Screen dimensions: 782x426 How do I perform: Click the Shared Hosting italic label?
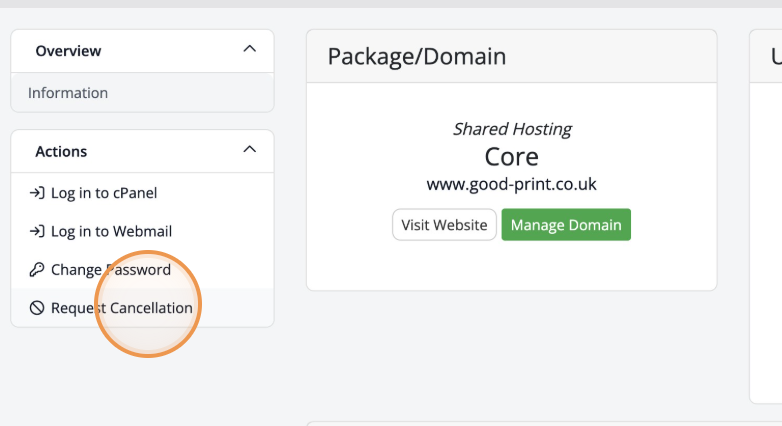point(511,129)
